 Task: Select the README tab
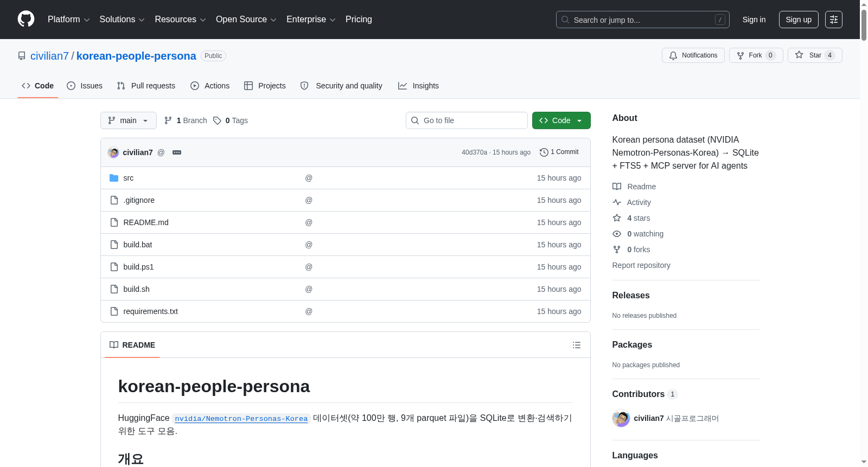132,345
